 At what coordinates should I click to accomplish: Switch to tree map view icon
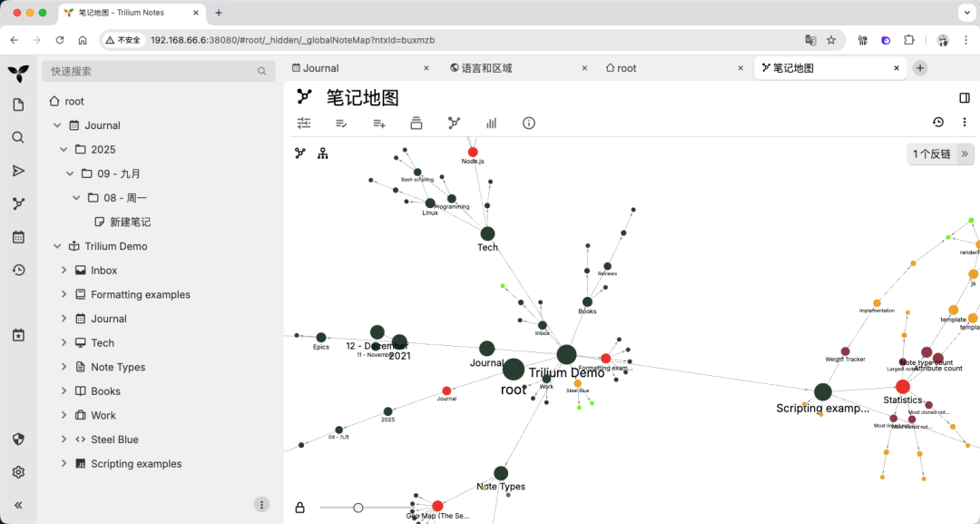click(322, 153)
